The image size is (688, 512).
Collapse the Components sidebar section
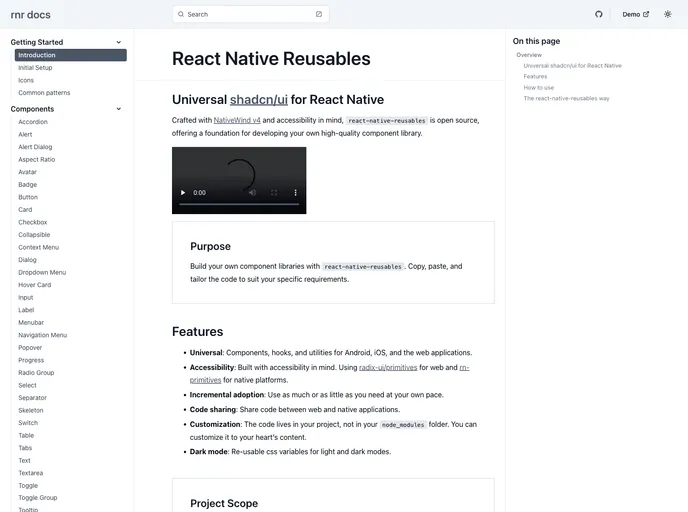click(x=119, y=109)
